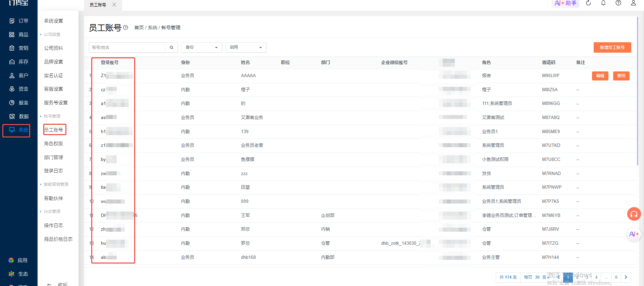Open the 营销 marketing section icon

(x=12, y=48)
